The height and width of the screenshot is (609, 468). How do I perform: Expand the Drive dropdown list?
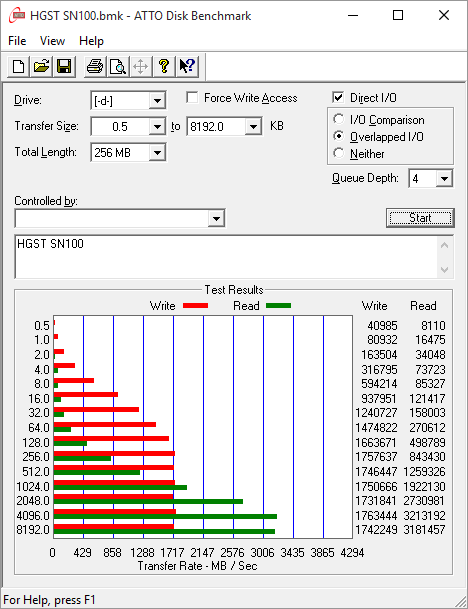(x=157, y=101)
